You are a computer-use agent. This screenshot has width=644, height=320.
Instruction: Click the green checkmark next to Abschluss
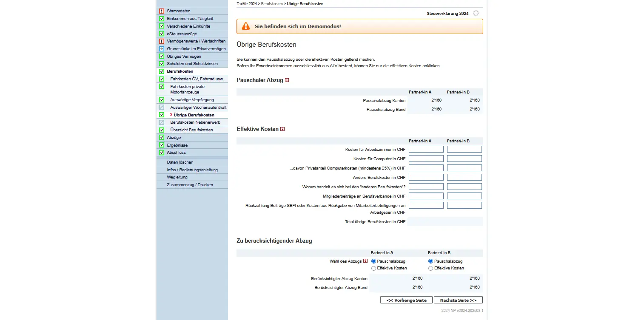tap(162, 152)
